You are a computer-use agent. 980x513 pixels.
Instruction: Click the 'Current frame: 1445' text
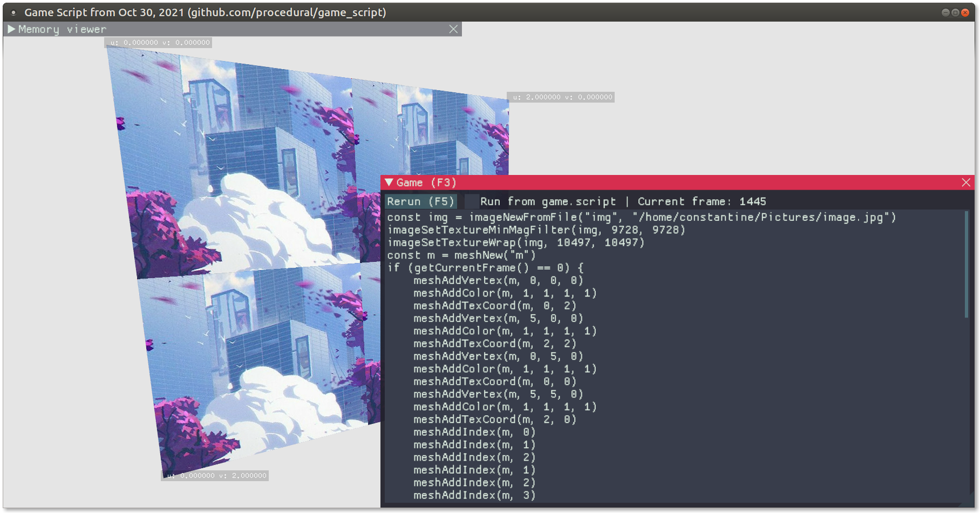tap(702, 201)
